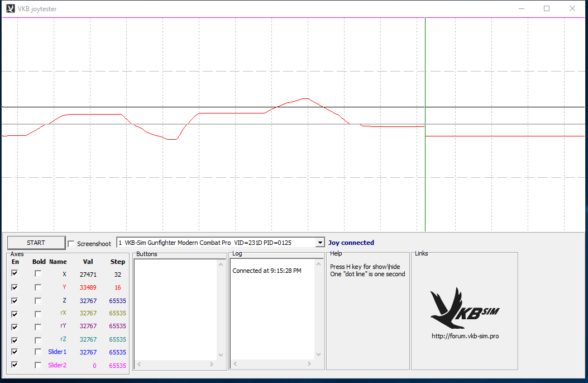
Task: Click the VKB joytester title bar icon
Action: tap(10, 8)
